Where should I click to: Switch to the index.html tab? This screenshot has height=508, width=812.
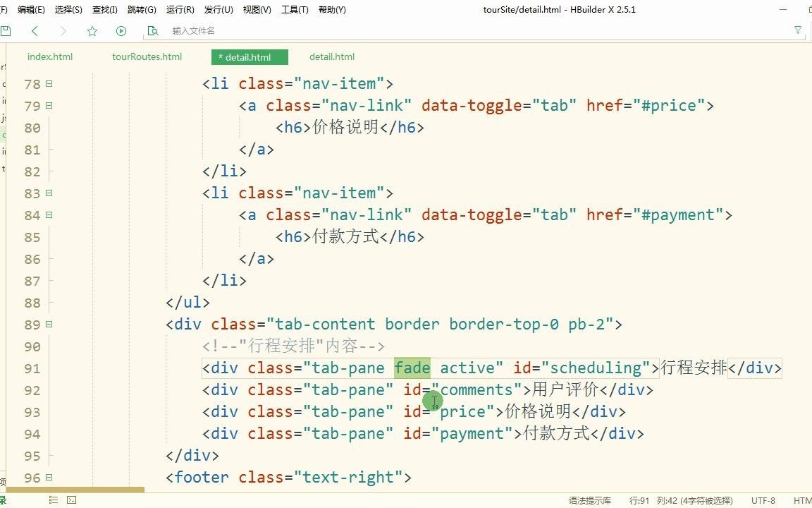coord(50,56)
